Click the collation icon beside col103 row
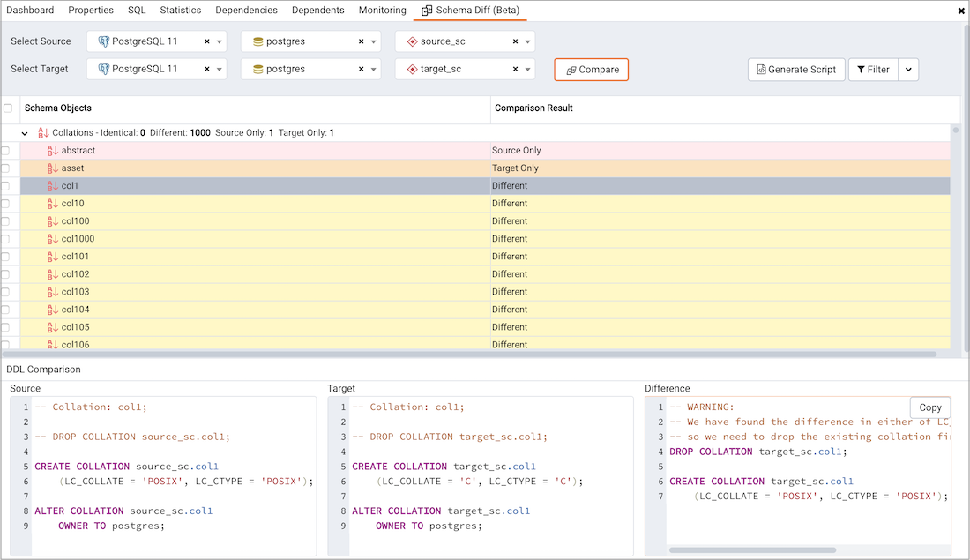Image resolution: width=970 pixels, height=560 pixels. coord(53,292)
